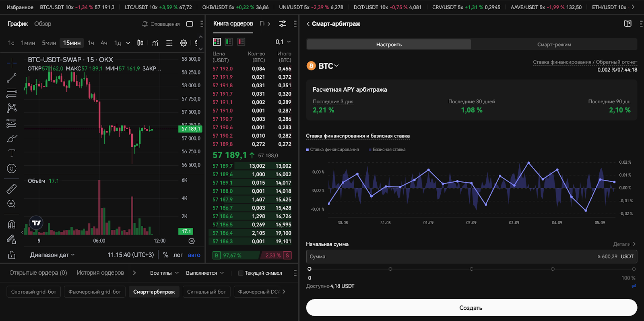Select the 1ч timeframe

pos(91,43)
